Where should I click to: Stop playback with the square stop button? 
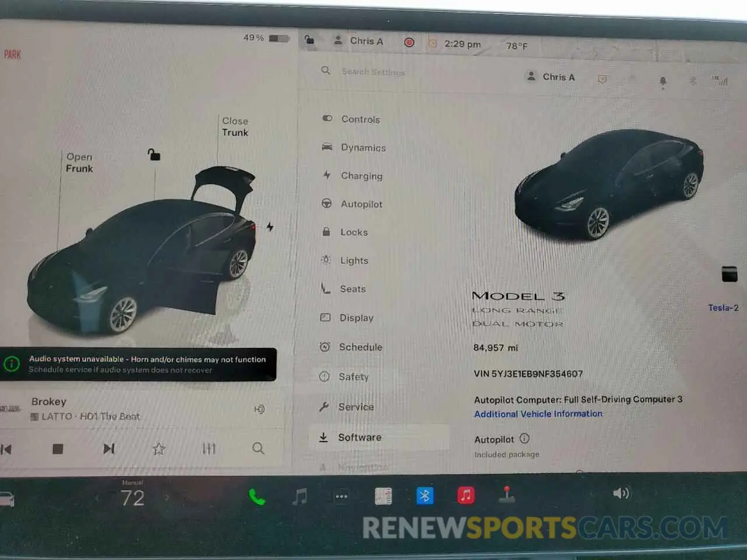click(57, 449)
